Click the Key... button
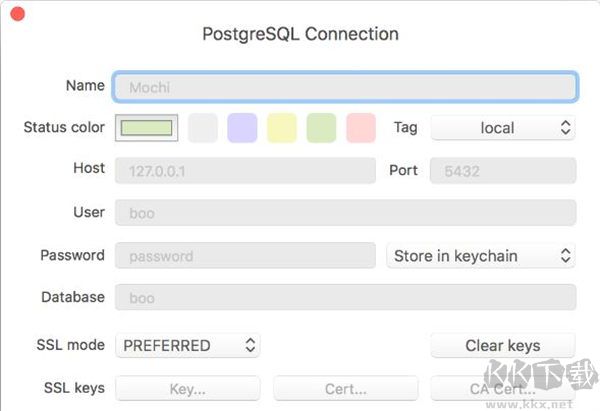 [188, 389]
